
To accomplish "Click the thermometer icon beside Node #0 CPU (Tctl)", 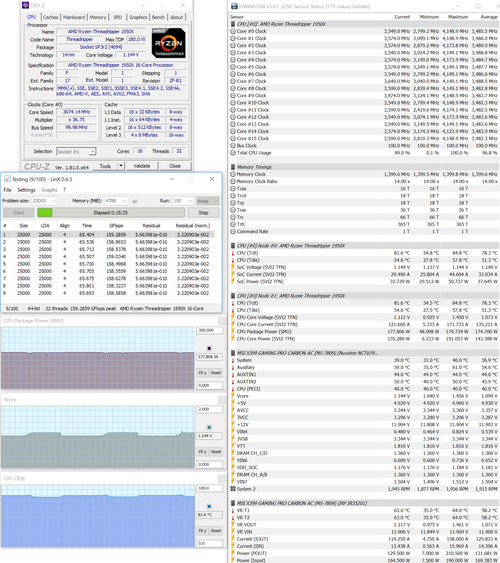I will click(x=233, y=253).
